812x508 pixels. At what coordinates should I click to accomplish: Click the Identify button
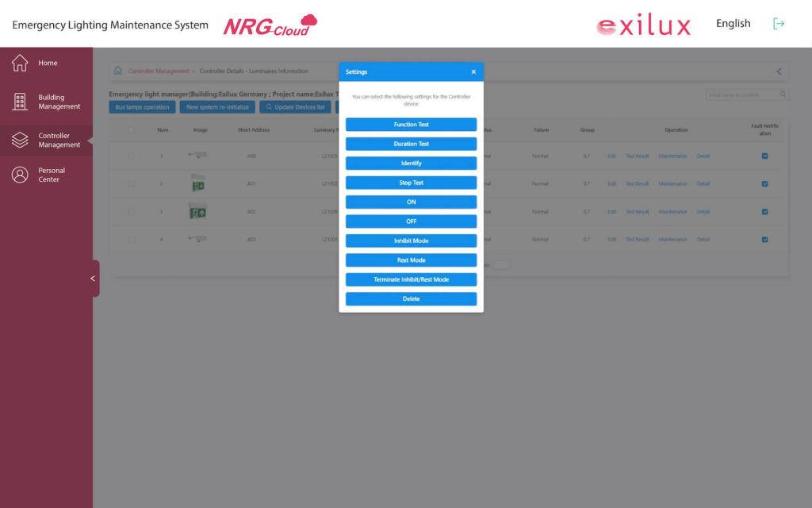pos(412,164)
